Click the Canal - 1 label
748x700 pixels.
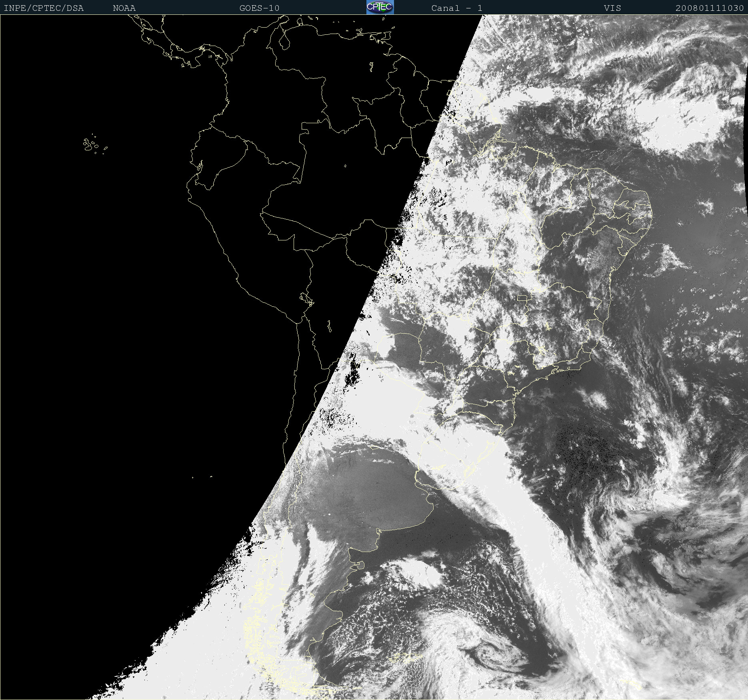click(457, 8)
